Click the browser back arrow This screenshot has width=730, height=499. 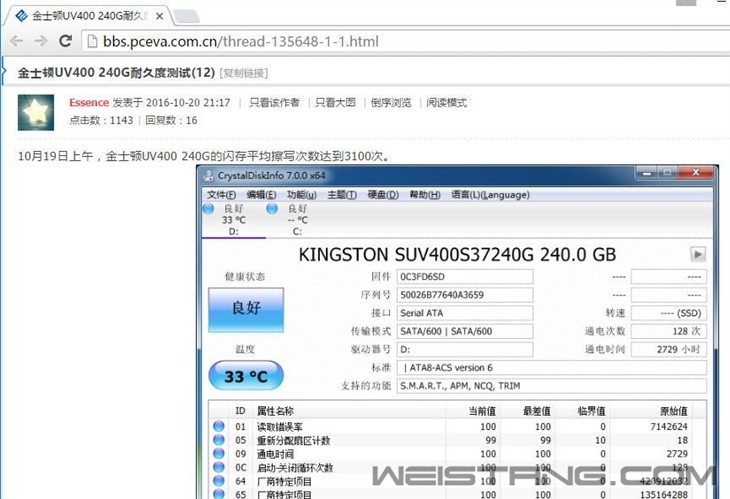click(x=17, y=41)
